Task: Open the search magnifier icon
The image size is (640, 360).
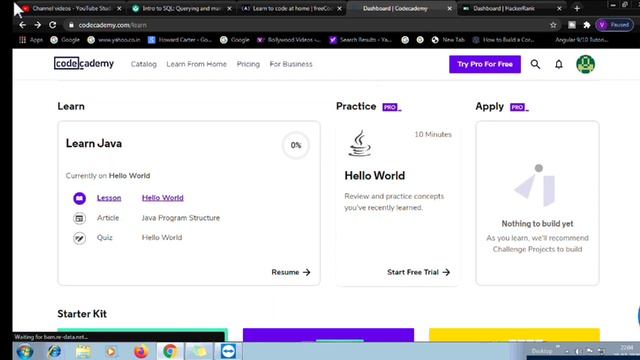Action: (535, 64)
